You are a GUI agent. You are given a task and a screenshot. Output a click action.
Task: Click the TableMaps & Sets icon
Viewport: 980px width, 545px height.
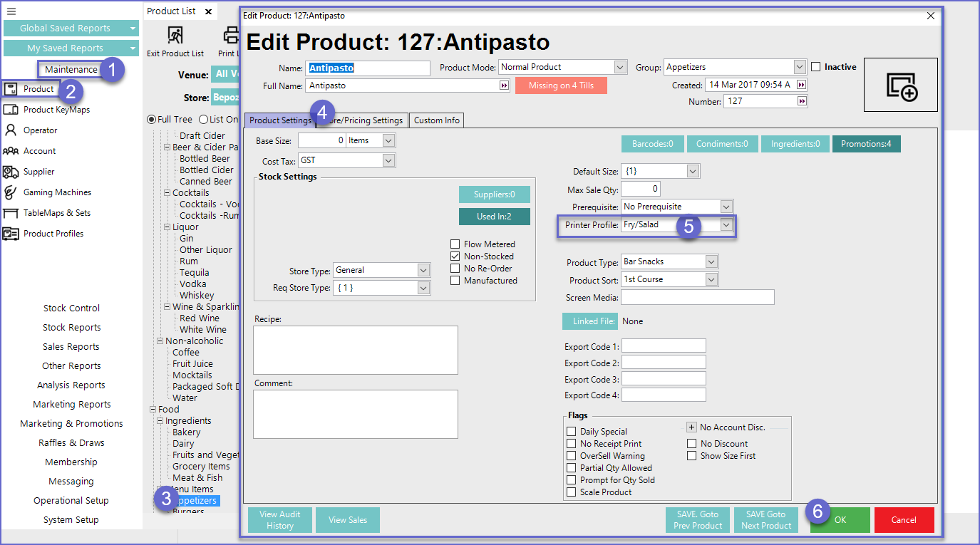point(11,213)
